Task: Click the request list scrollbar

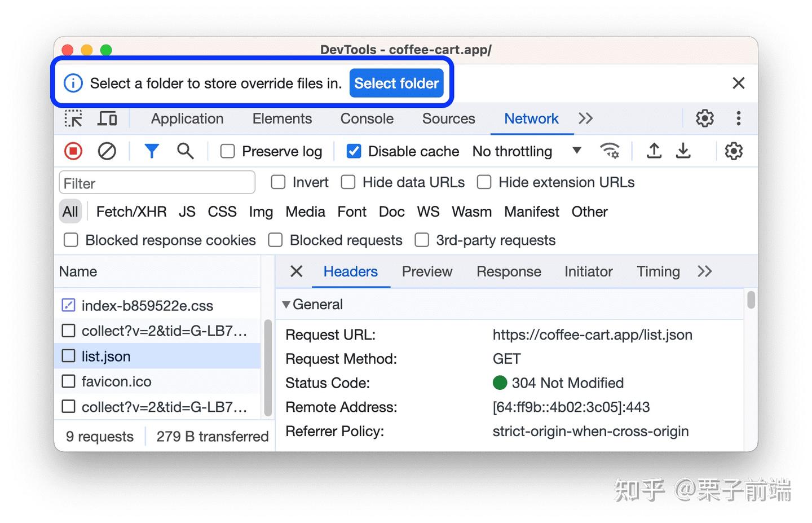Action: [x=268, y=368]
